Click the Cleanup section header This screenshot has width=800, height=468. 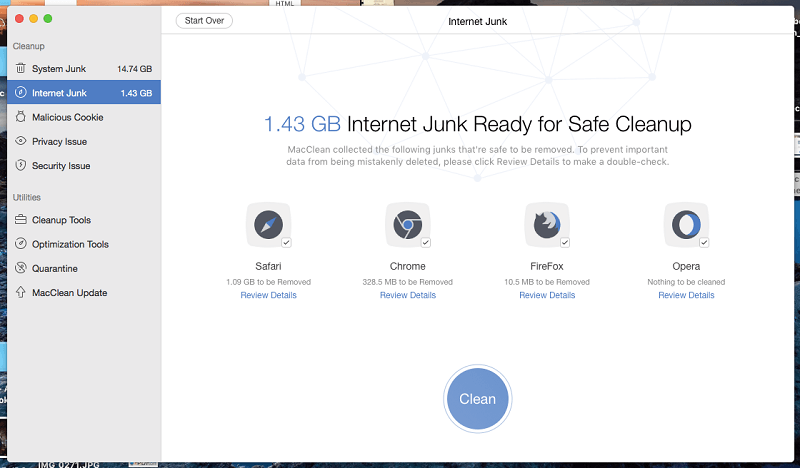pos(29,46)
